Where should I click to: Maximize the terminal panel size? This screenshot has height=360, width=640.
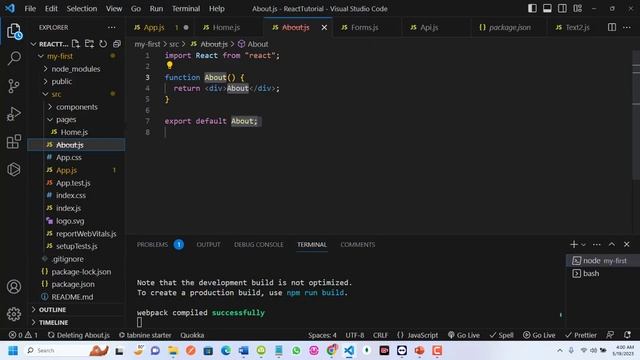click(612, 244)
